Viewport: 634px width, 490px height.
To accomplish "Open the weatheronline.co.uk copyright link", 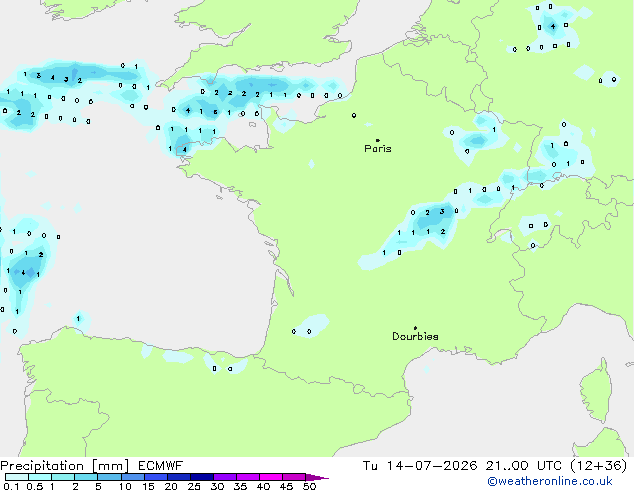I will pos(550,481).
